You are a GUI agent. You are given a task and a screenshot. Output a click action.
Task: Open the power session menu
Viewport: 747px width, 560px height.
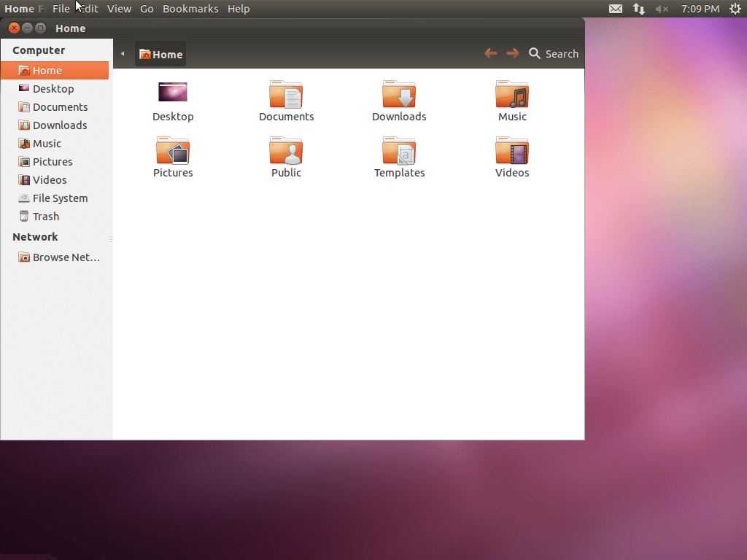pyautogui.click(x=735, y=9)
